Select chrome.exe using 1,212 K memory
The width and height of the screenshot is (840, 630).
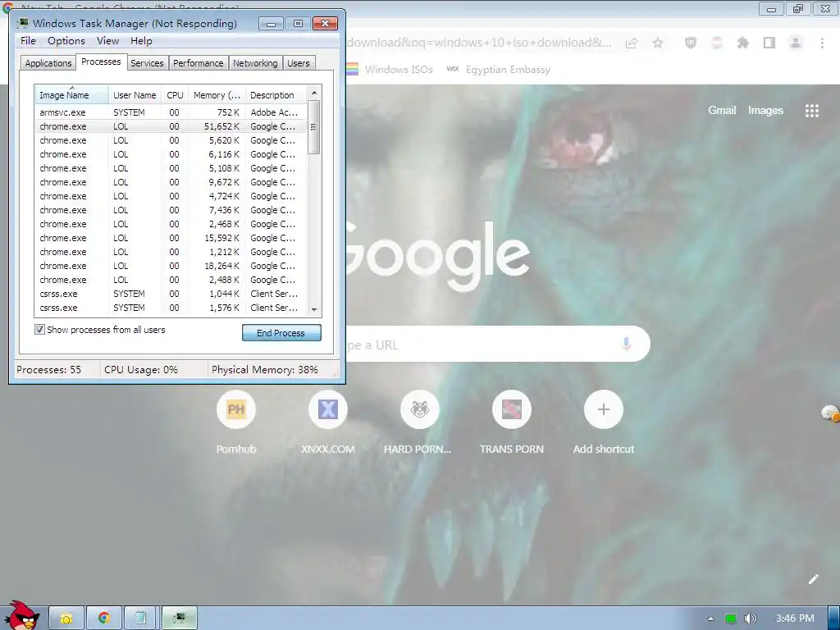171,252
